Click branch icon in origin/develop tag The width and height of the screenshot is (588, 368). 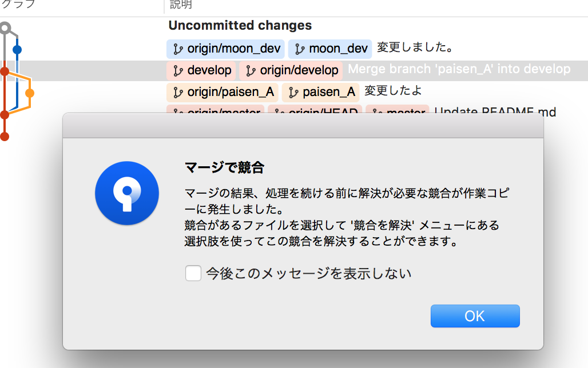[x=251, y=71]
